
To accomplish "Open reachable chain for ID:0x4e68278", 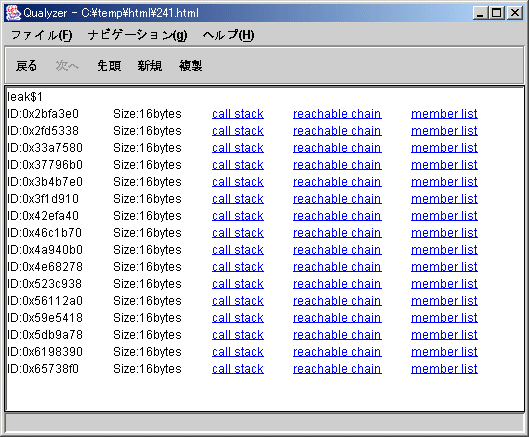I will click(337, 267).
